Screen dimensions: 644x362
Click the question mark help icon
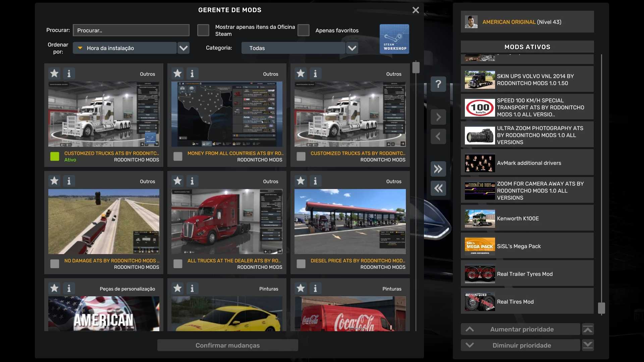click(x=438, y=84)
